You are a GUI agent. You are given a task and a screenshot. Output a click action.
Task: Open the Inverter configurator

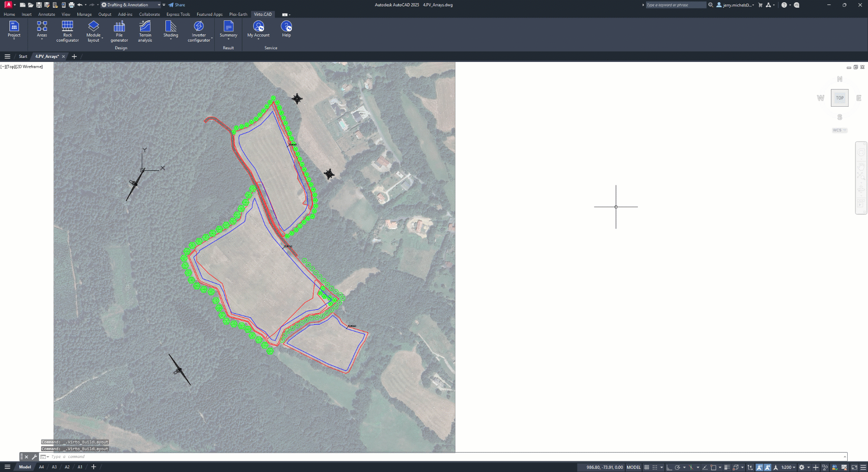click(199, 31)
